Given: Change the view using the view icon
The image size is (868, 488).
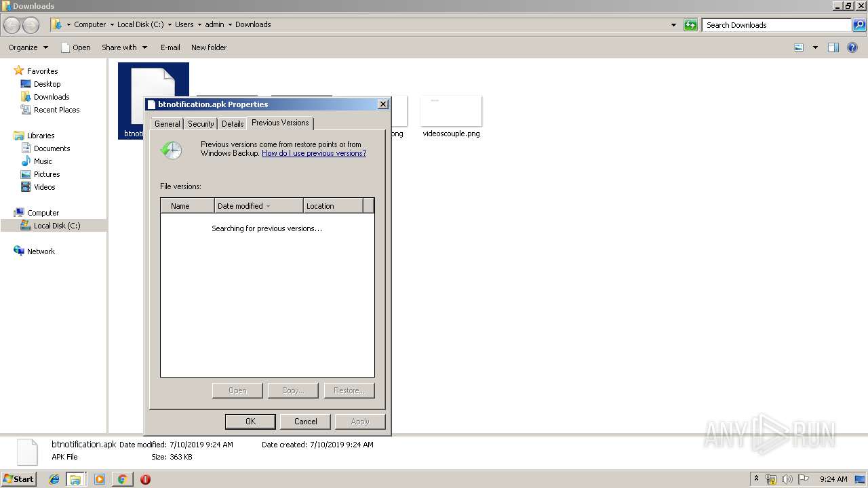Looking at the screenshot, I should pos(799,47).
